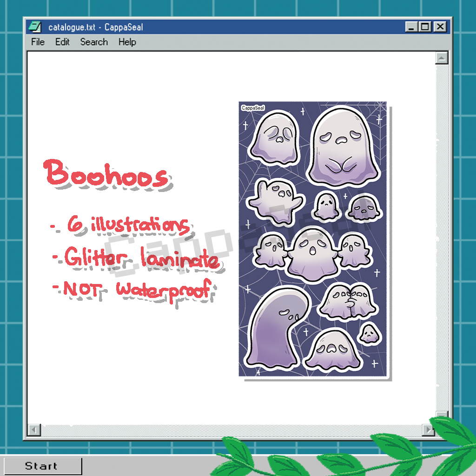Click the vertical scrollbar down arrow
476x476 pixels.
click(442, 415)
